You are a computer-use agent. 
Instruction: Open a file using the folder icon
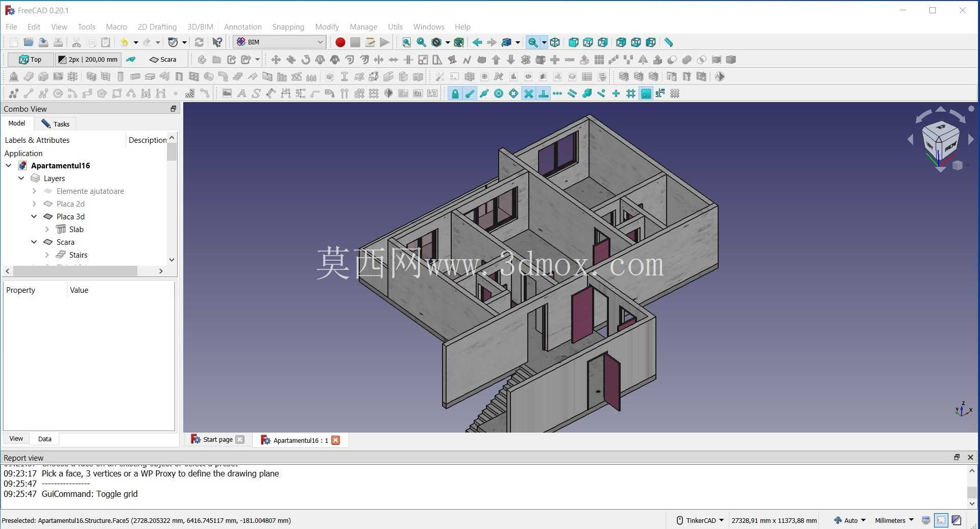(x=29, y=42)
